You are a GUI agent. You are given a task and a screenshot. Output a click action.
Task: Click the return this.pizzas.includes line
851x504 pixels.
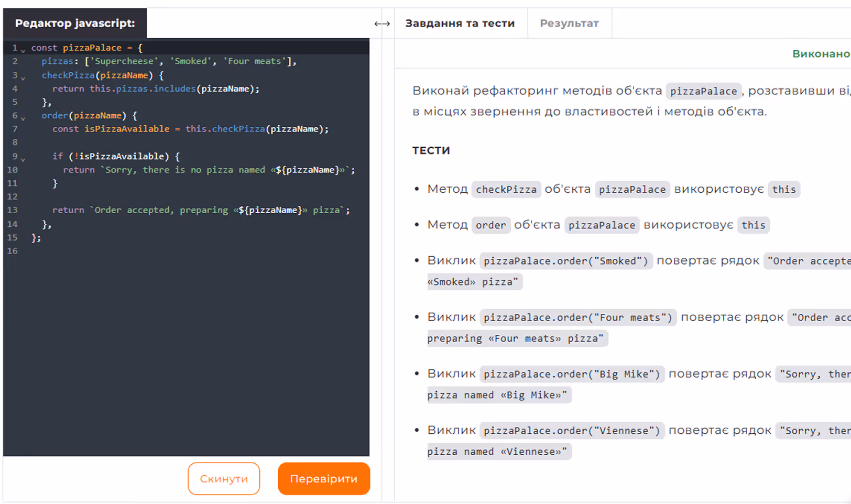156,89
